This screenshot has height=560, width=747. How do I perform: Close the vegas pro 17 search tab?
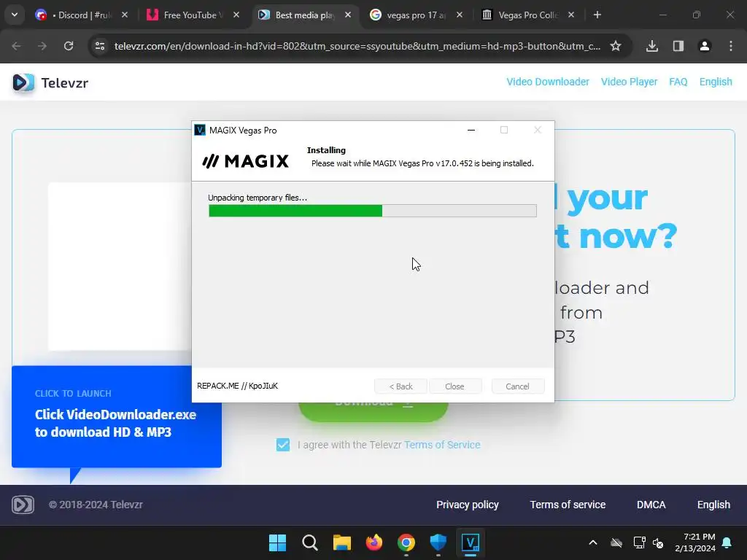(460, 15)
